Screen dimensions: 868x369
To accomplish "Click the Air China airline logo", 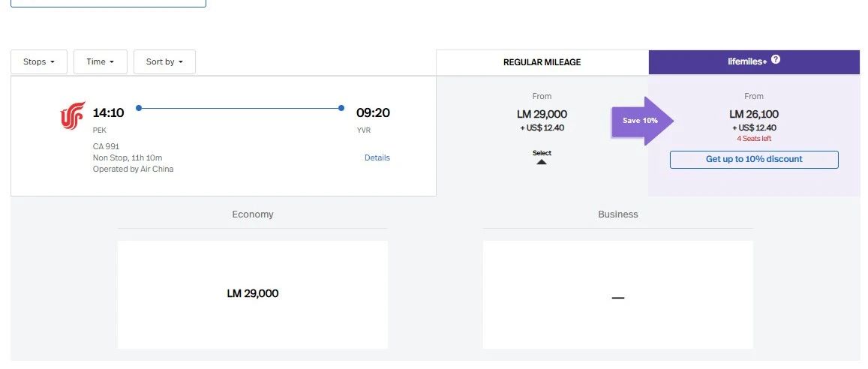I will click(73, 116).
